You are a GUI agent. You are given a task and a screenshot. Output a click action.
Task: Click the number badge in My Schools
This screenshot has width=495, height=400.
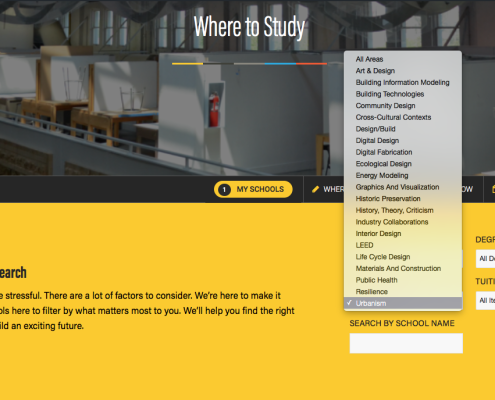[224, 190]
